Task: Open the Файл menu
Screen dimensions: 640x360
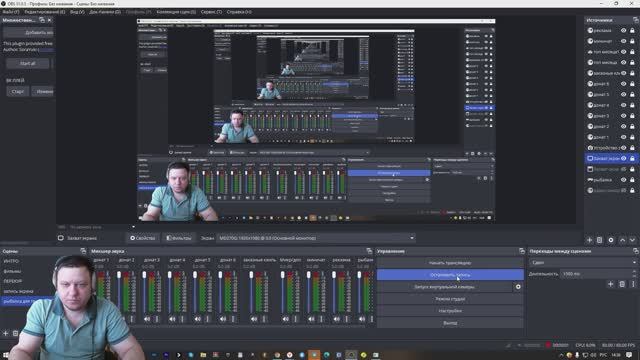Action: click(11, 12)
